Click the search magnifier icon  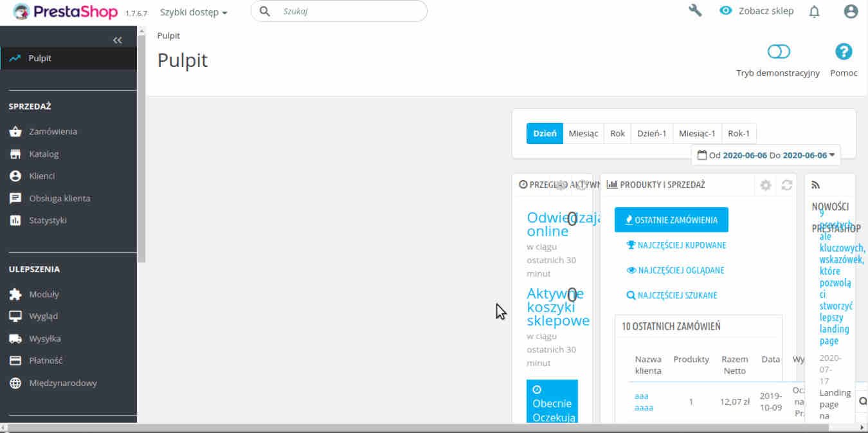(264, 12)
